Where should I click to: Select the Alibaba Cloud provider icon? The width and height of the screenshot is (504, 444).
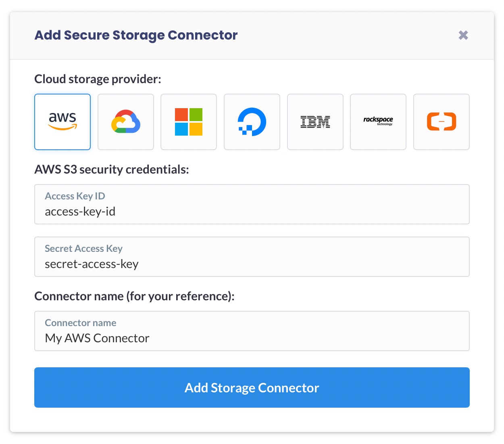point(441,121)
